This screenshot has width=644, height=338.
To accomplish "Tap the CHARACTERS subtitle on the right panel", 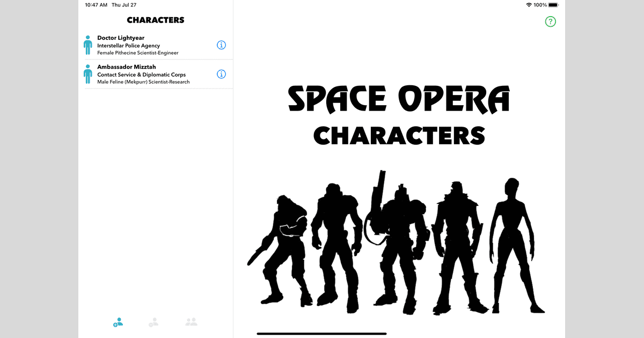I will (399, 136).
